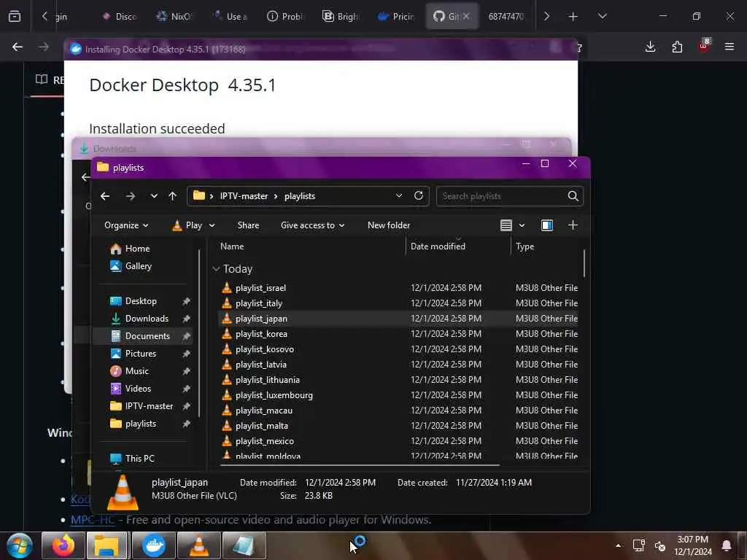Change the view layout icon
This screenshot has height=560, width=747.
coord(506,225)
